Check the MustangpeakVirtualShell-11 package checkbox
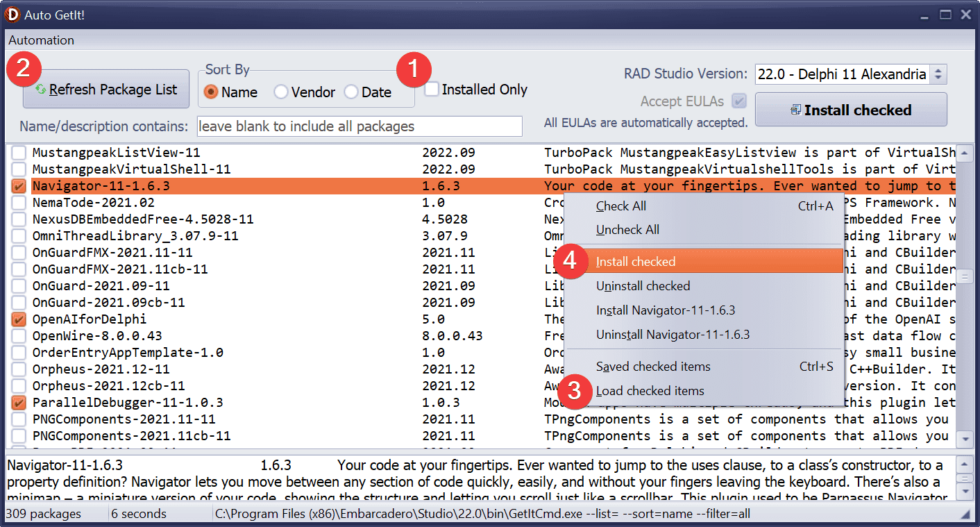The width and height of the screenshot is (980, 527). tap(19, 169)
